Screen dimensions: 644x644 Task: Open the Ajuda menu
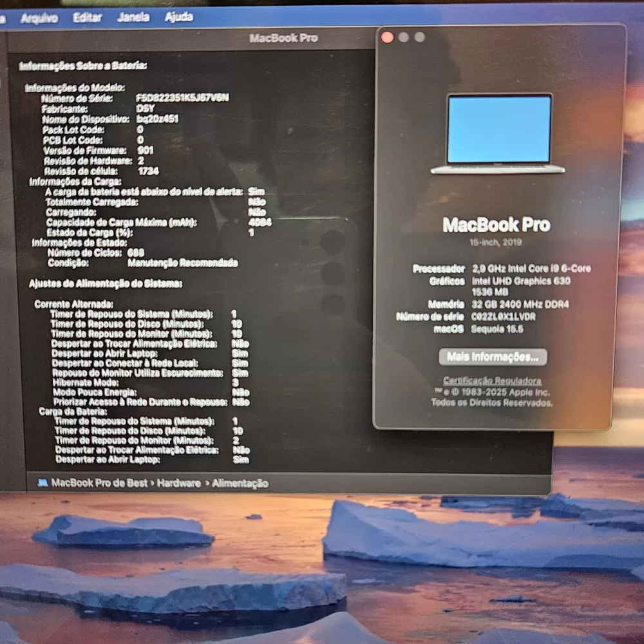[x=178, y=17]
